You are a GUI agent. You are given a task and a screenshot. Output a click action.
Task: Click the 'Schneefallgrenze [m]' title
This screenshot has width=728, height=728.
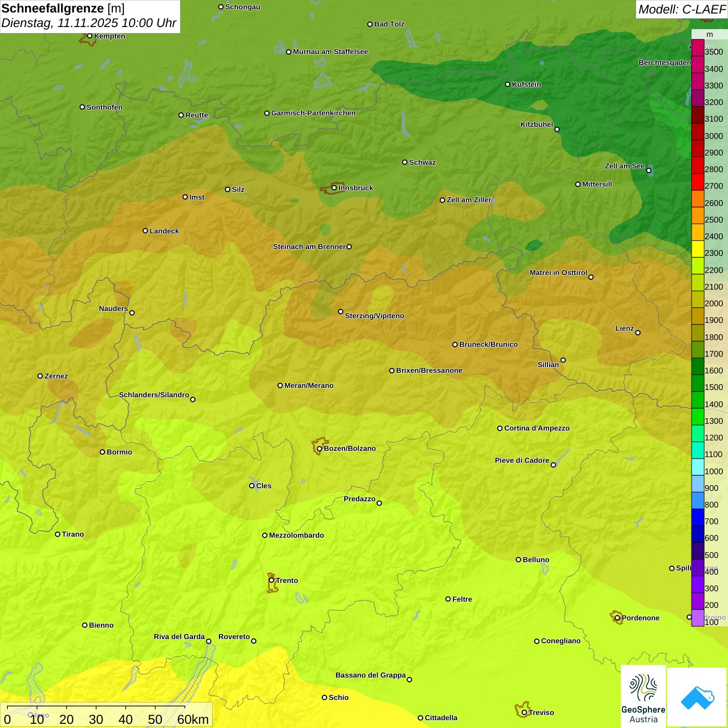63,8
